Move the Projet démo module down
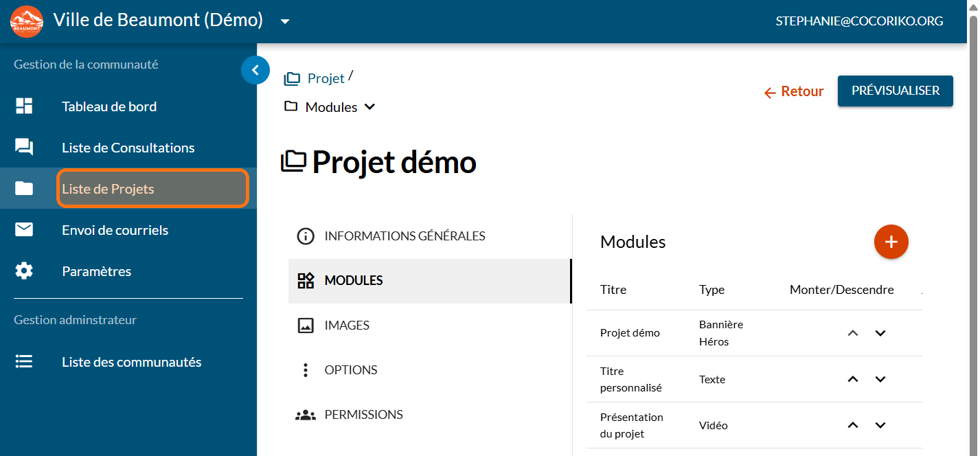This screenshot has width=980, height=456. [880, 333]
